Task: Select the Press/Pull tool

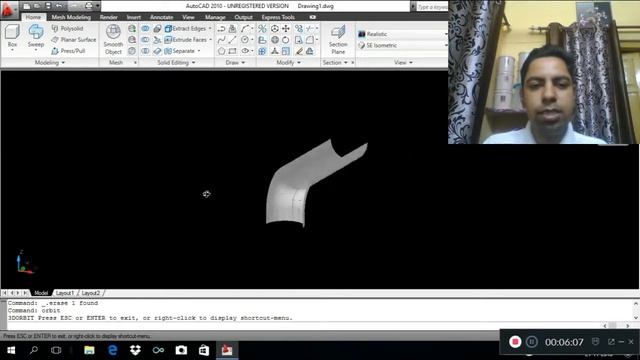Action: 68,51
